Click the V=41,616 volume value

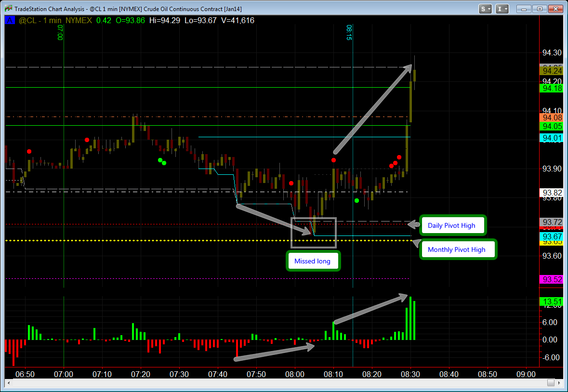(238, 21)
